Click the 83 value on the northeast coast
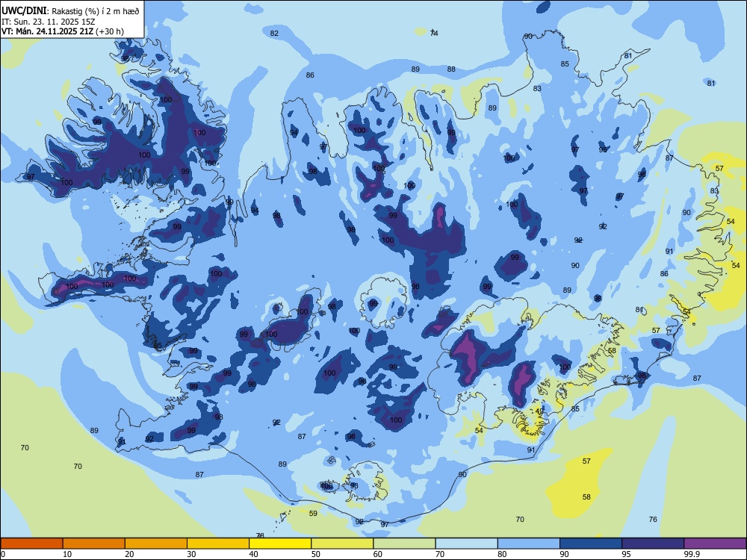Image resolution: width=747 pixels, height=560 pixels. (x=537, y=89)
